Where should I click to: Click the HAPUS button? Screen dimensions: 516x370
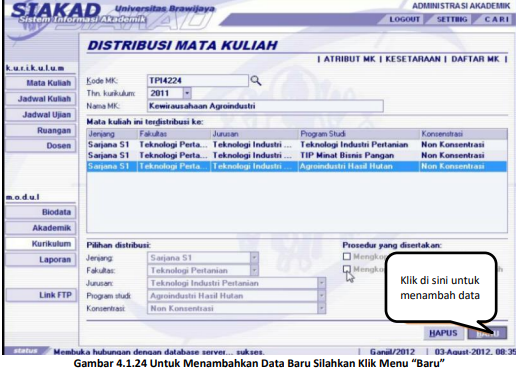pyautogui.click(x=443, y=333)
